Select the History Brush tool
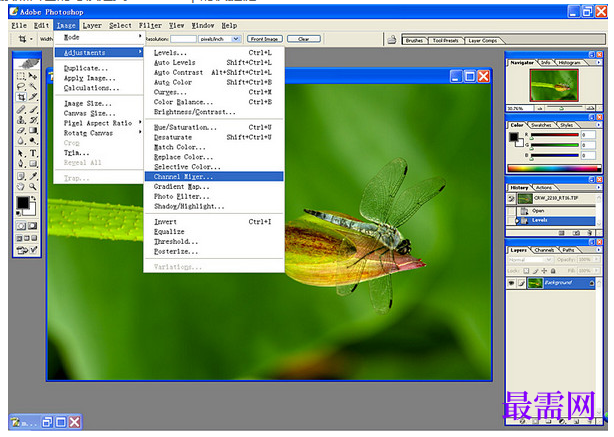Viewport: 614px width, 437px height. [x=33, y=120]
